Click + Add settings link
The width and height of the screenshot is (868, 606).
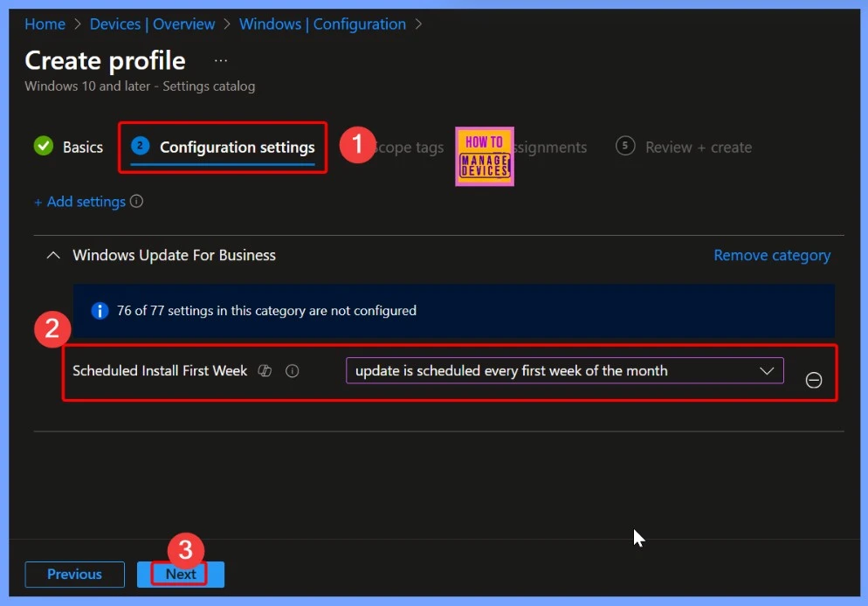pyautogui.click(x=80, y=202)
